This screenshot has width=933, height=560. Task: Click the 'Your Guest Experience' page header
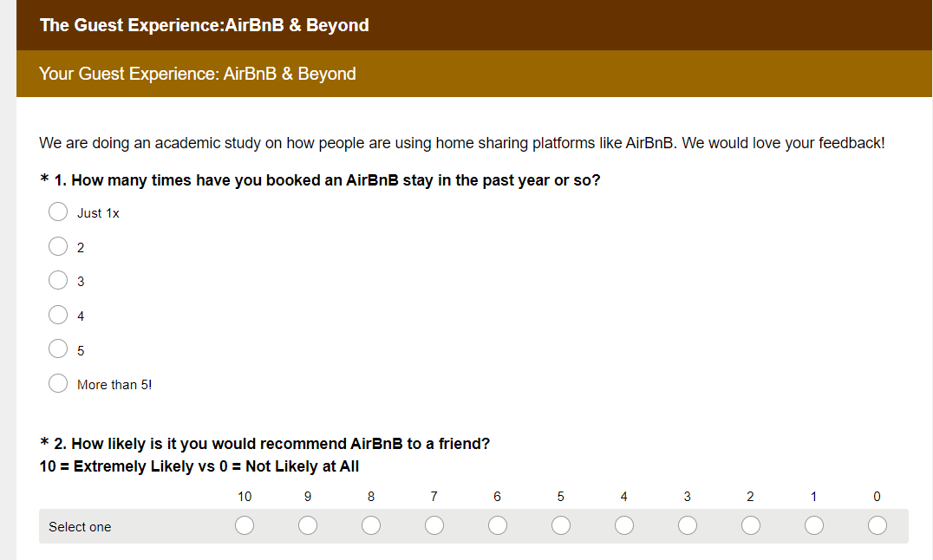coord(198,74)
